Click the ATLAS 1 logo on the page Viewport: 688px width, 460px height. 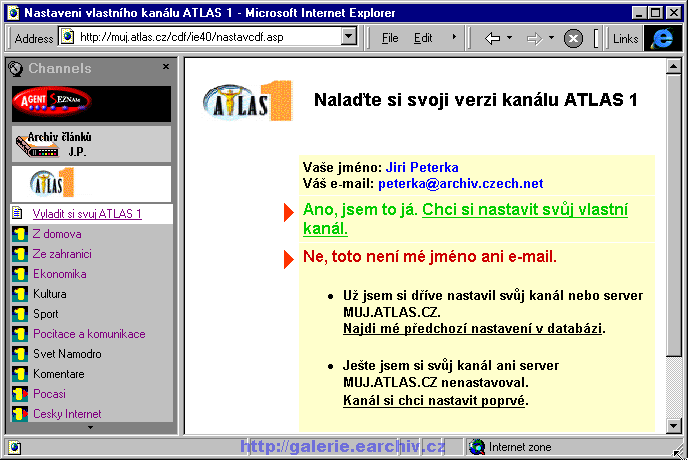(x=247, y=101)
